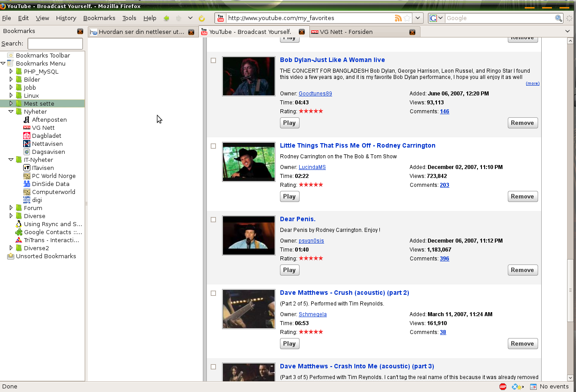
Task: Expand the Diverse2 bookmark folder
Action: click(11, 248)
